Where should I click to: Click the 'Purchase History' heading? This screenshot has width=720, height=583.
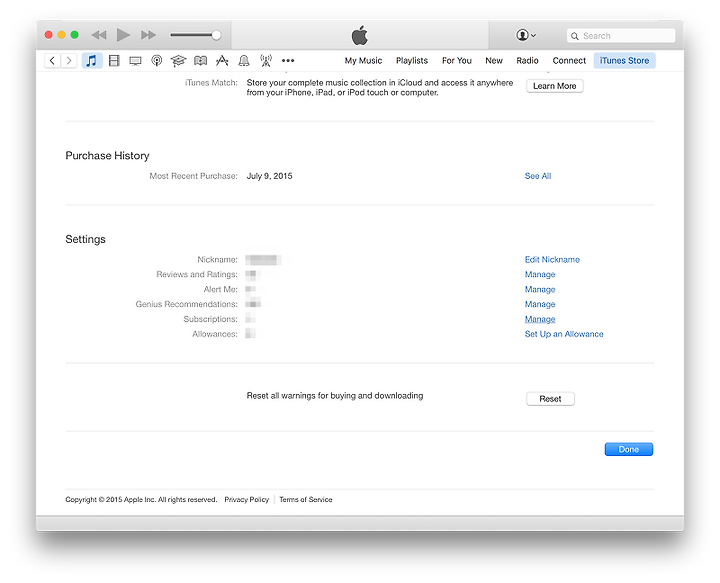(x=107, y=156)
